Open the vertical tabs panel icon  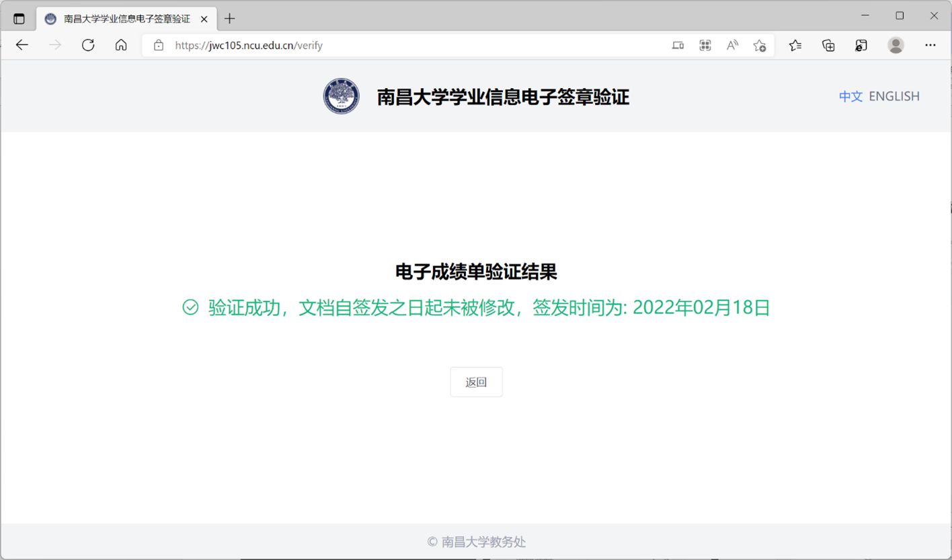19,18
